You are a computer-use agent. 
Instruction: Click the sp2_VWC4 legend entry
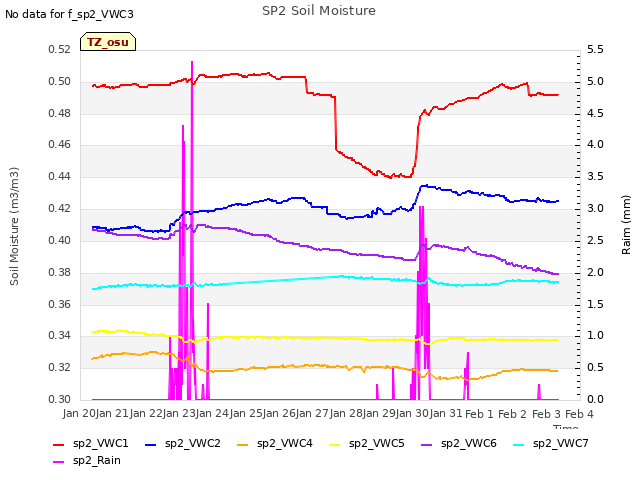click(x=275, y=444)
